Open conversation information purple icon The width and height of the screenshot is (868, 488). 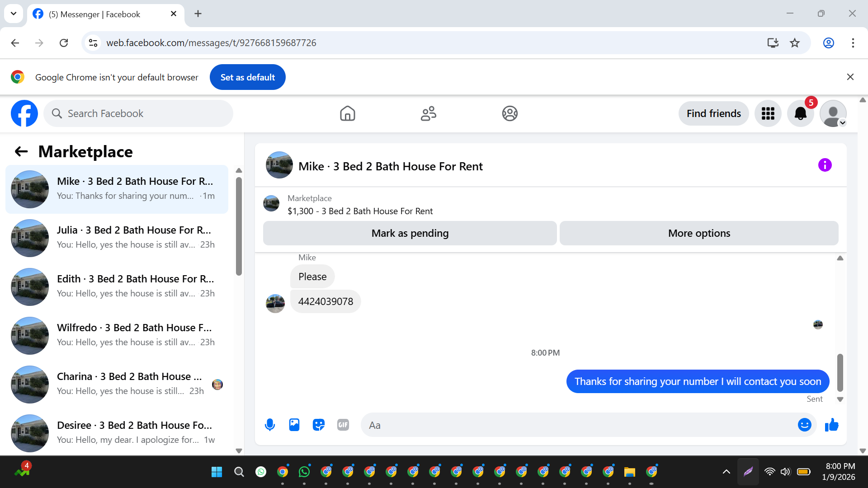pyautogui.click(x=825, y=165)
